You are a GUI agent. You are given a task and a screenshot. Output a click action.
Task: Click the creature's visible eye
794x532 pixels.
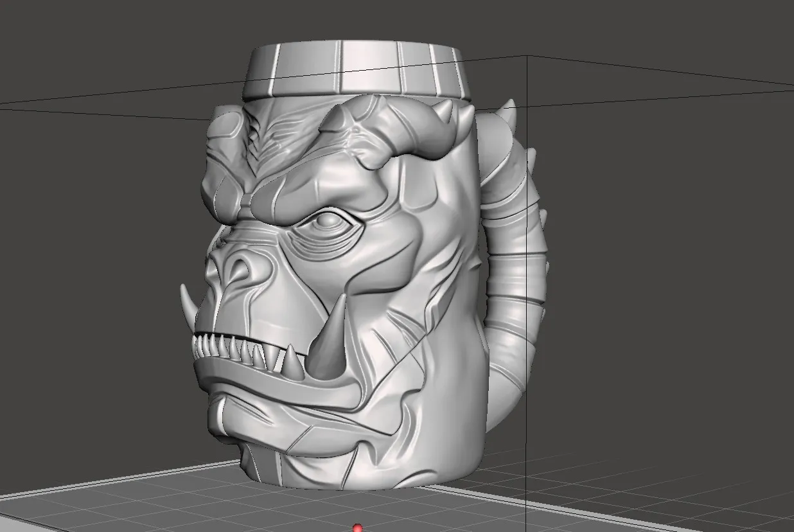328,222
